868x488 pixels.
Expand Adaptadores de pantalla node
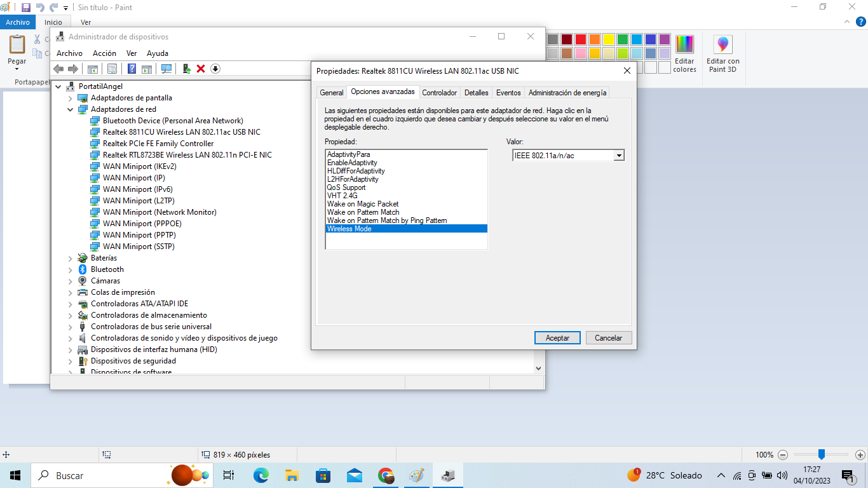click(x=71, y=98)
